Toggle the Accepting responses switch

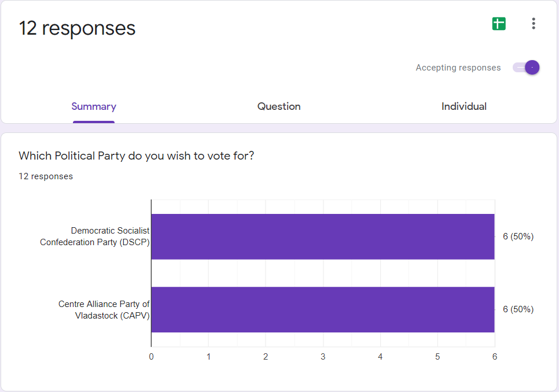pyautogui.click(x=526, y=68)
